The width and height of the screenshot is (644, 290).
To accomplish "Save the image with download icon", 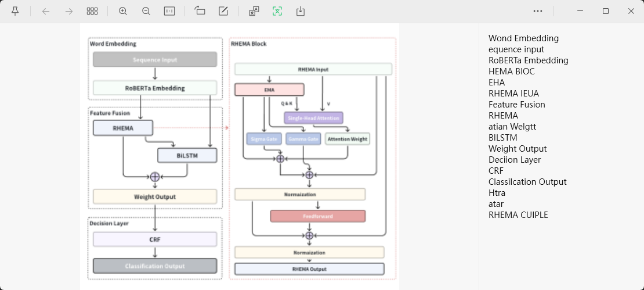I will 301,11.
